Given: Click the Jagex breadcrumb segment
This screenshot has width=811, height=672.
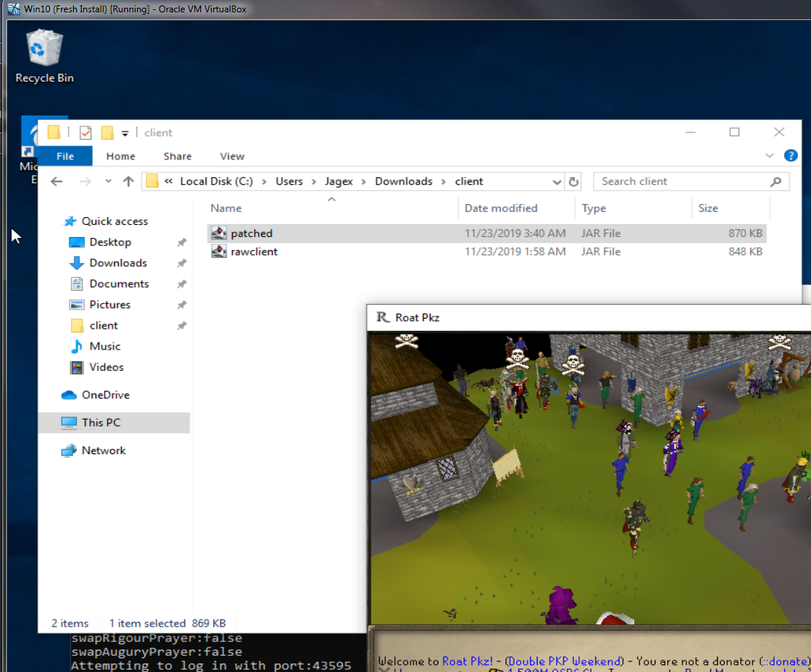Looking at the screenshot, I should pos(339,182).
